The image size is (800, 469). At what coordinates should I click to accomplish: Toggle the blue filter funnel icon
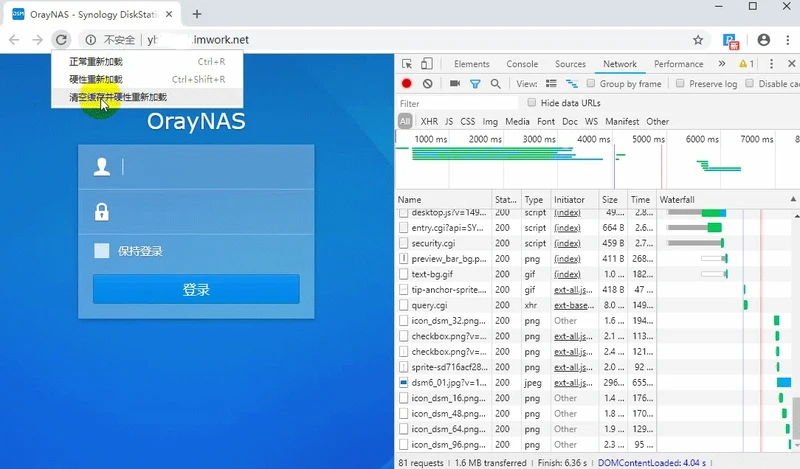(475, 84)
